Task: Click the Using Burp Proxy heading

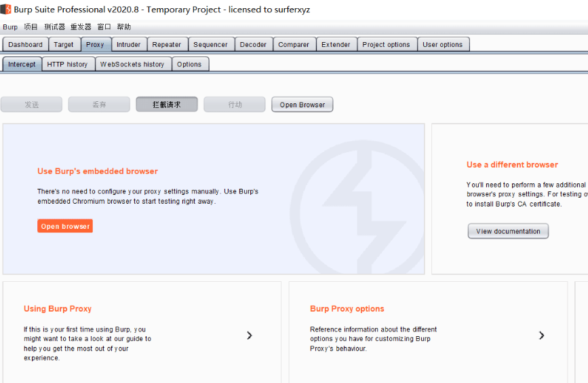Action: click(x=58, y=309)
